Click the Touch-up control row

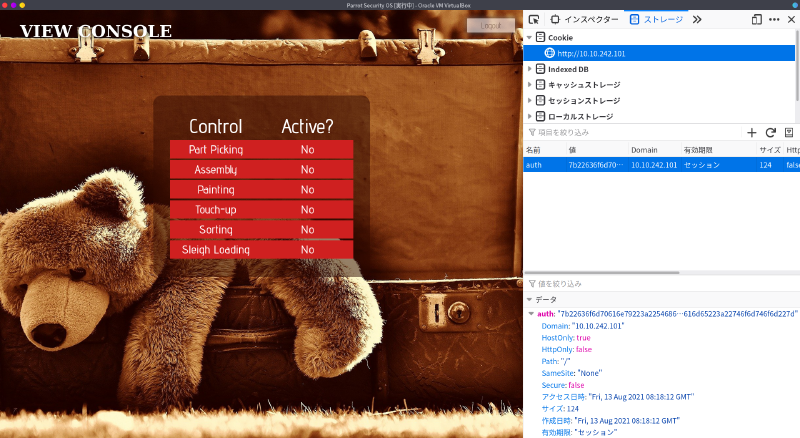[261, 209]
